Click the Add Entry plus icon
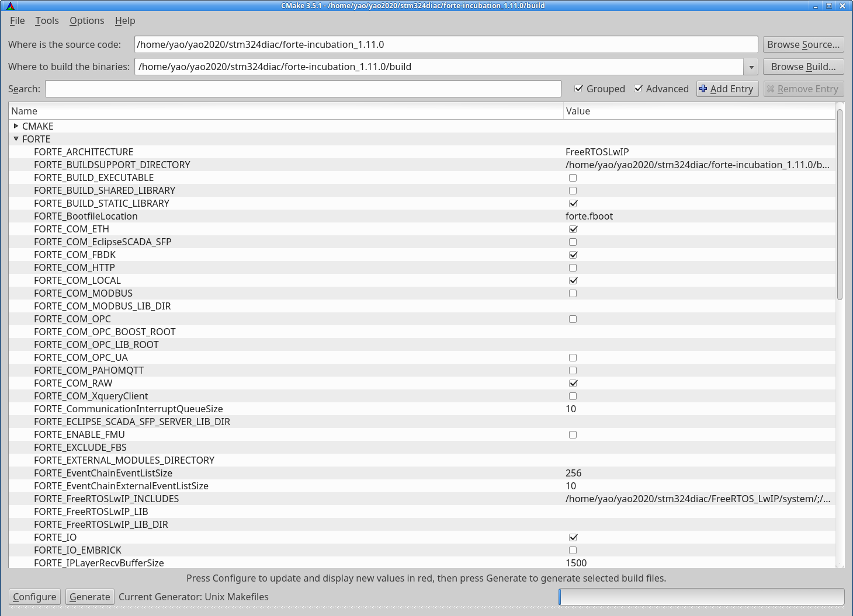This screenshot has height=616, width=853. 703,89
